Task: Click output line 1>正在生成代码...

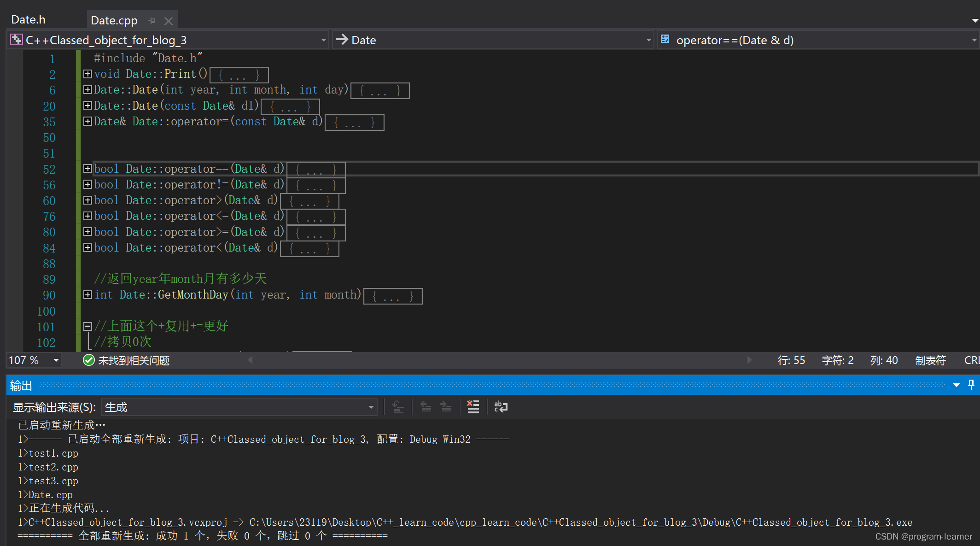Action: click(64, 508)
